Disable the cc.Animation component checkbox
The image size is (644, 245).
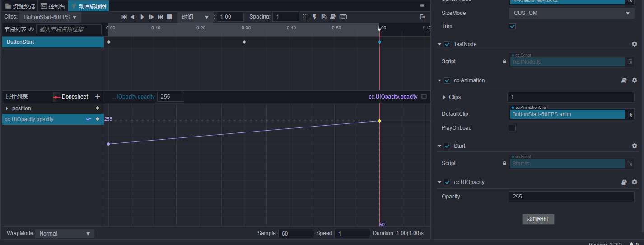(447, 80)
